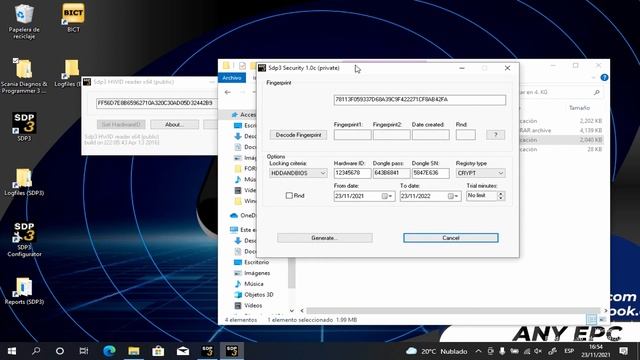Select Objetos 3D in Explorer navigation pane
The height and width of the screenshot is (360, 640).
258,295
